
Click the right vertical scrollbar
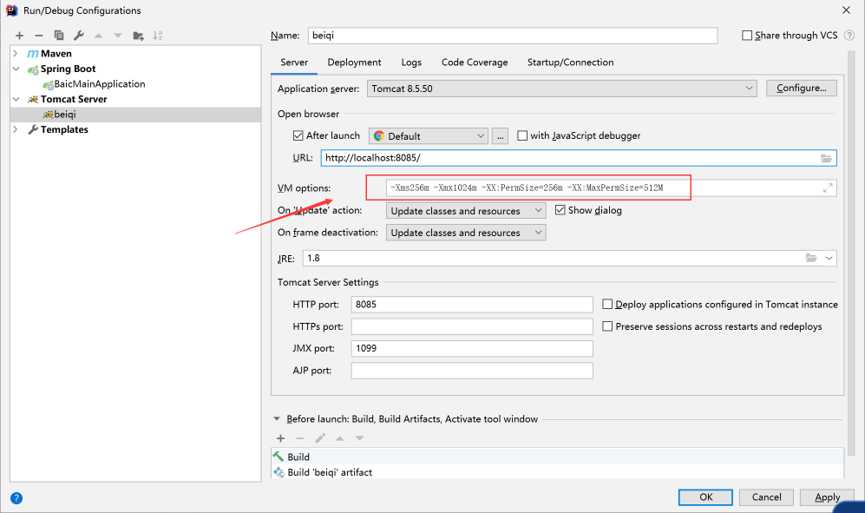point(851,254)
